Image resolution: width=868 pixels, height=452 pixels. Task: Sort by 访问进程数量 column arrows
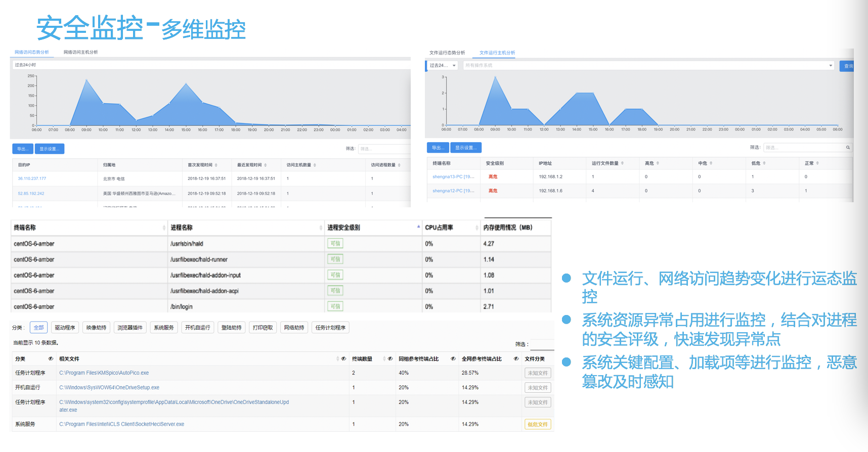[399, 165]
